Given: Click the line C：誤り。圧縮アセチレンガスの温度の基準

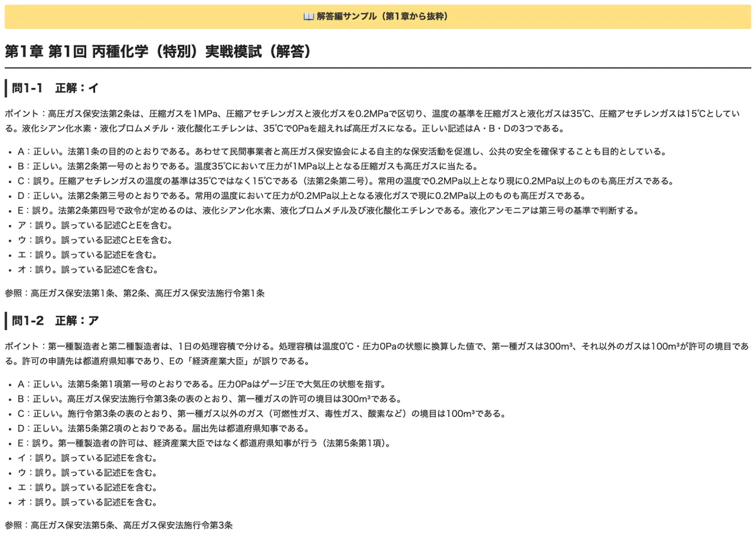Looking at the screenshot, I should coord(345,181).
